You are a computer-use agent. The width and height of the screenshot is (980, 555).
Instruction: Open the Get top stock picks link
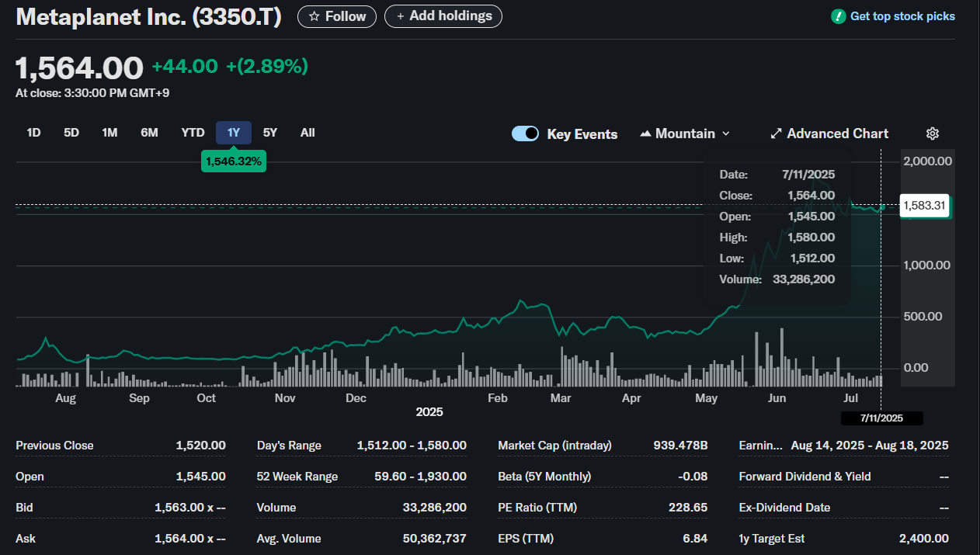coord(902,16)
